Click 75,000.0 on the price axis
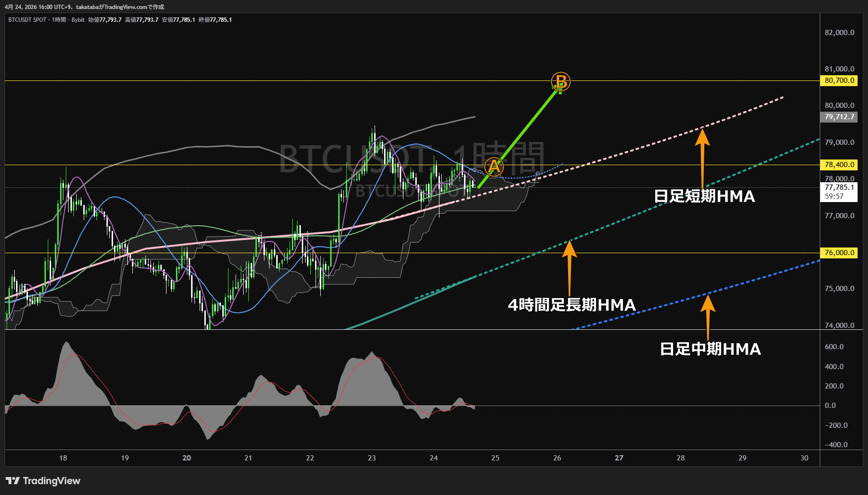Viewport: 868px width, 495px height. click(840, 289)
